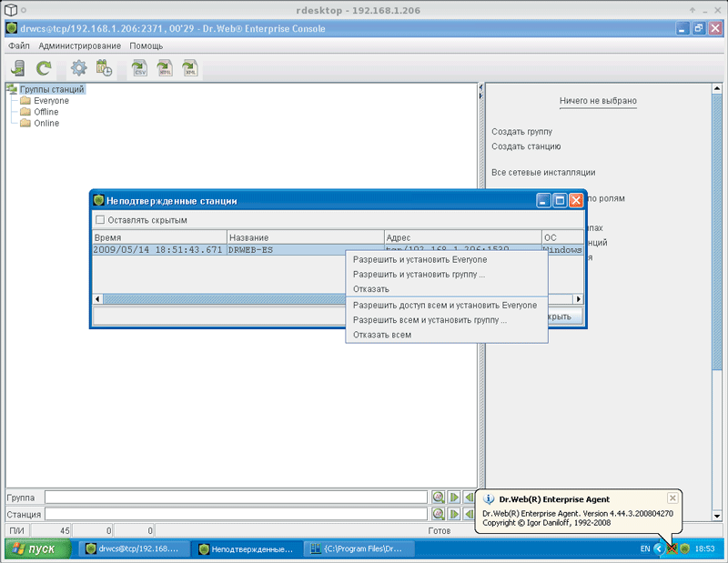The width and height of the screenshot is (728, 563).
Task: Click the ОС column header
Action: [562, 237]
